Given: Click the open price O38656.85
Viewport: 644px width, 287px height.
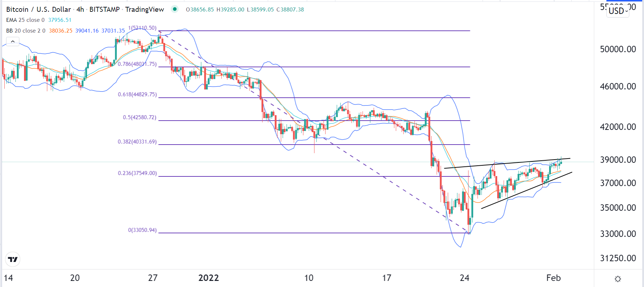Looking at the screenshot, I should click(x=200, y=10).
